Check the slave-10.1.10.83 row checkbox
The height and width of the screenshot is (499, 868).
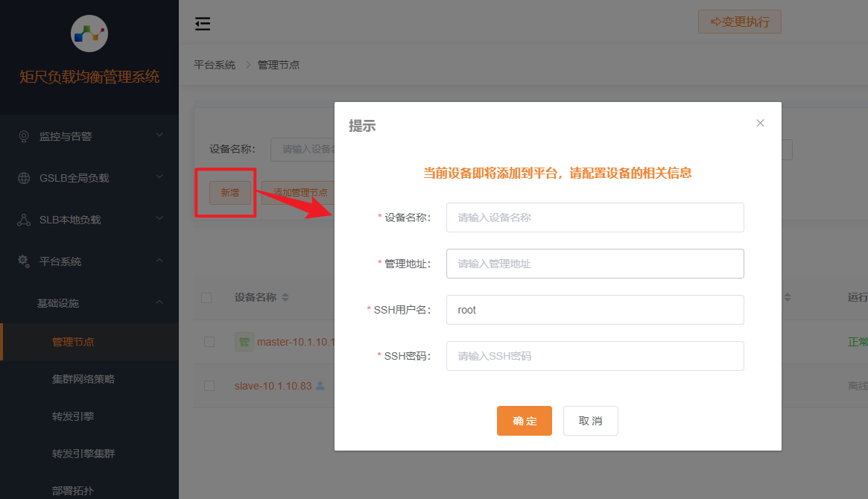tap(209, 386)
